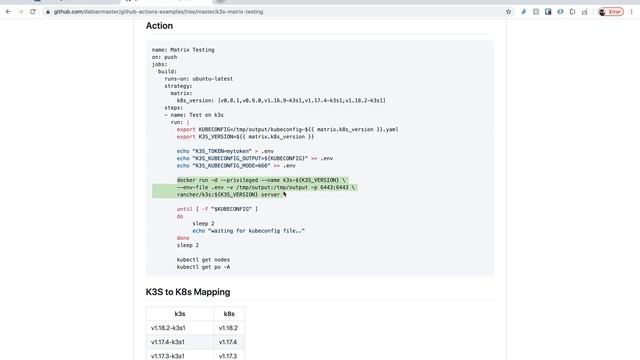
Task: Click the k8s_version matrix list line
Action: (x=281, y=100)
